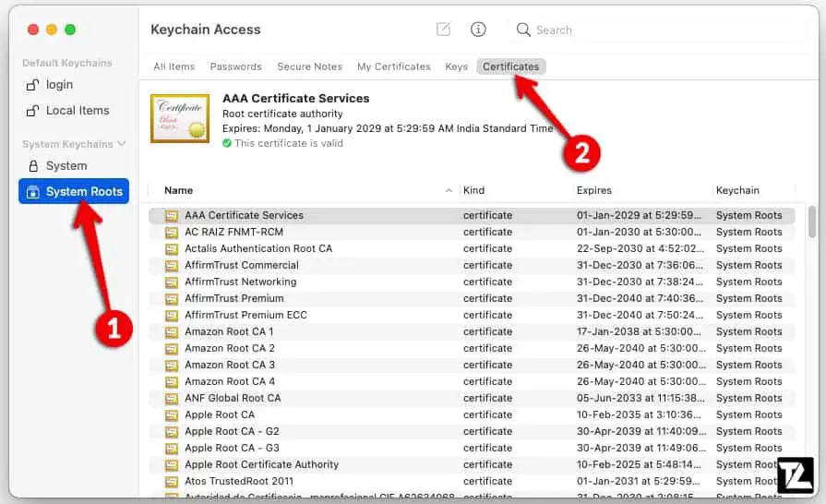Click the expiry 10-Feb-2025 at 5:48:14
The height and width of the screenshot is (504, 826).
pyautogui.click(x=639, y=464)
